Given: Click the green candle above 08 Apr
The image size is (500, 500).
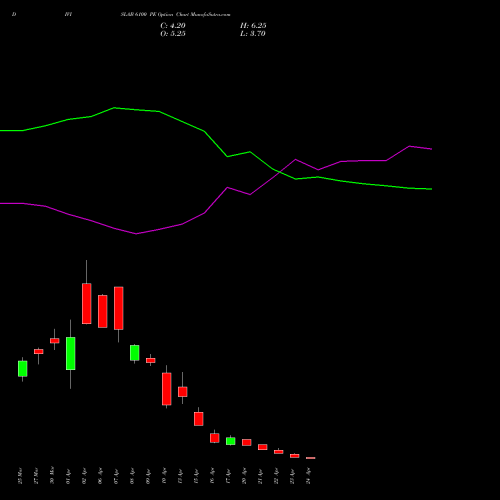Looking at the screenshot, I should click(x=135, y=353).
